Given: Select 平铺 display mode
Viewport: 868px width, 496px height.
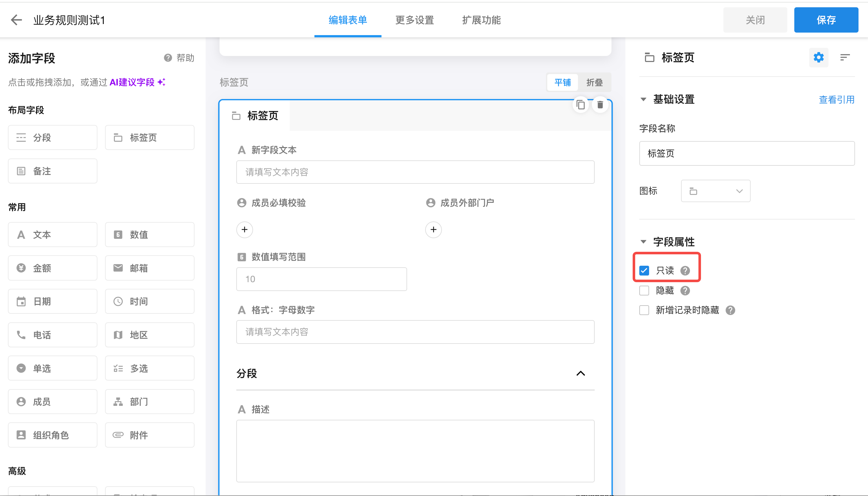Looking at the screenshot, I should [562, 83].
